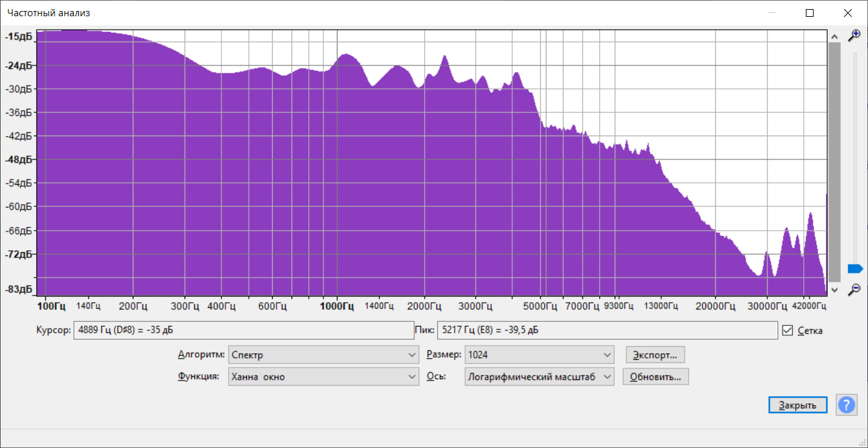868x448 pixels.
Task: Click the Закрыть button
Action: [798, 405]
